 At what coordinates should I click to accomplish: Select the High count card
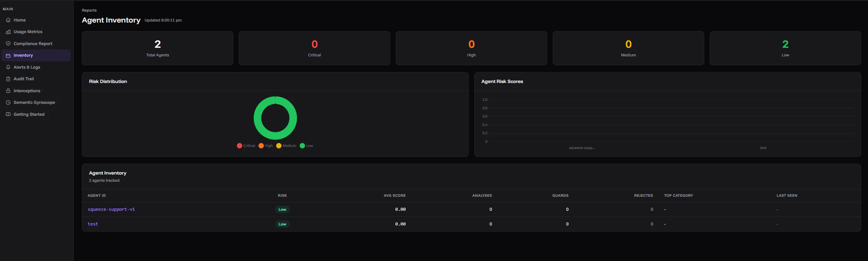pos(472,48)
